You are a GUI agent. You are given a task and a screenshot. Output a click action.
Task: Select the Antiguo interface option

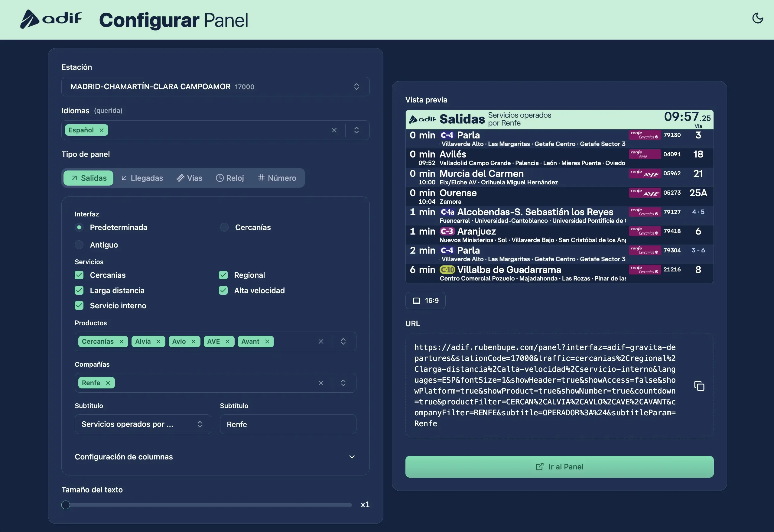click(x=79, y=245)
